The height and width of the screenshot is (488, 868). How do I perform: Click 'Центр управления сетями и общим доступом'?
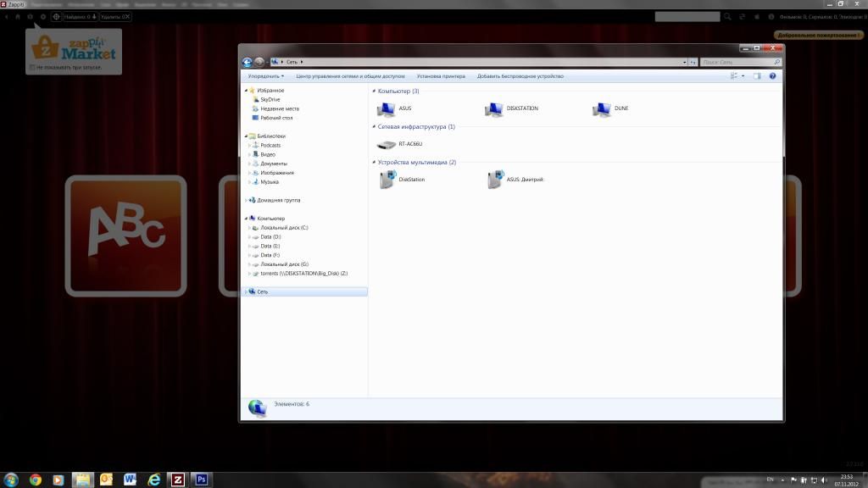350,76
